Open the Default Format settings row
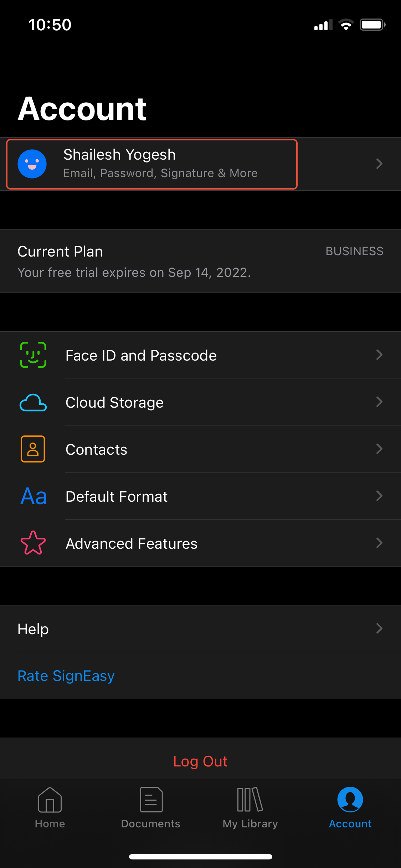401x868 pixels. [200, 496]
